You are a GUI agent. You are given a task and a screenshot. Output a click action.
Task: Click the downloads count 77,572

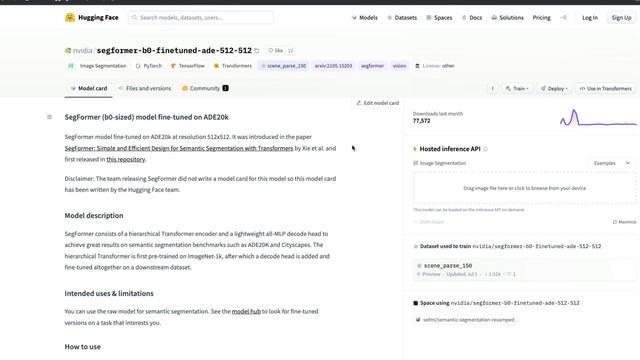(x=421, y=121)
